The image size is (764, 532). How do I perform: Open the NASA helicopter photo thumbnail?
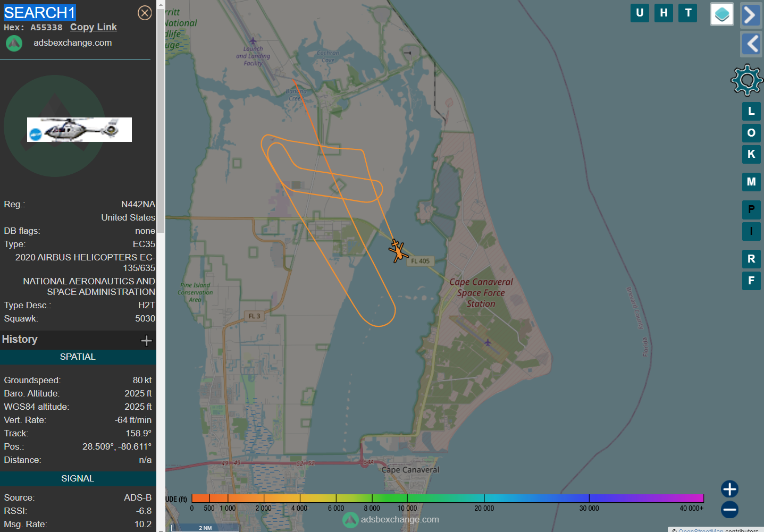tap(79, 130)
